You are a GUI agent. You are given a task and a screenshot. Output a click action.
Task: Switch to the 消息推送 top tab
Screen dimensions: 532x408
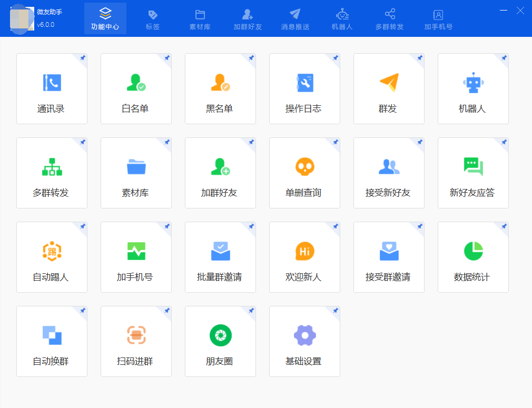[x=295, y=18]
